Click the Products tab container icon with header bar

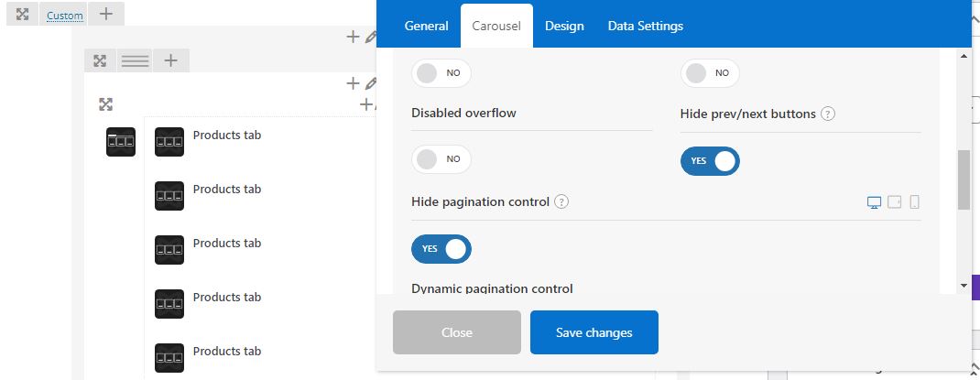point(121,142)
